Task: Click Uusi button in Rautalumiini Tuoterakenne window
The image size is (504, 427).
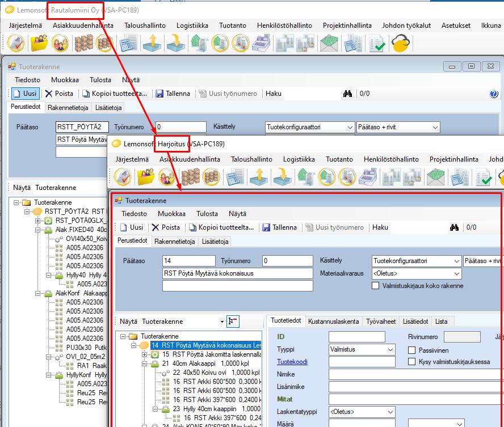Action: pos(26,94)
